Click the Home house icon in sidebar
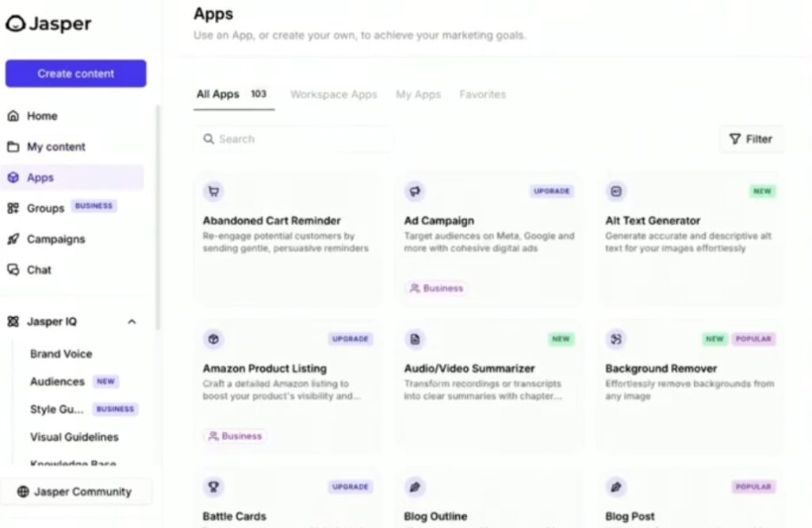The image size is (812, 528). (13, 116)
